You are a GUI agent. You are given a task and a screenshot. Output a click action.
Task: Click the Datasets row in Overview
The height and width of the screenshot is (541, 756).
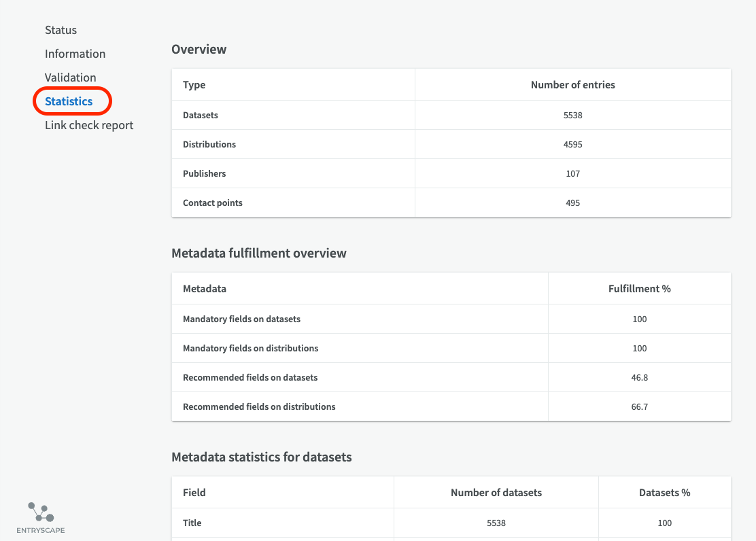(x=201, y=115)
